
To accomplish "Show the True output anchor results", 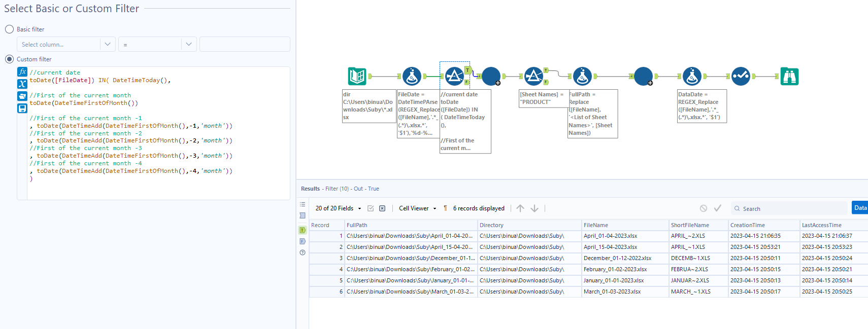I will pos(303,230).
